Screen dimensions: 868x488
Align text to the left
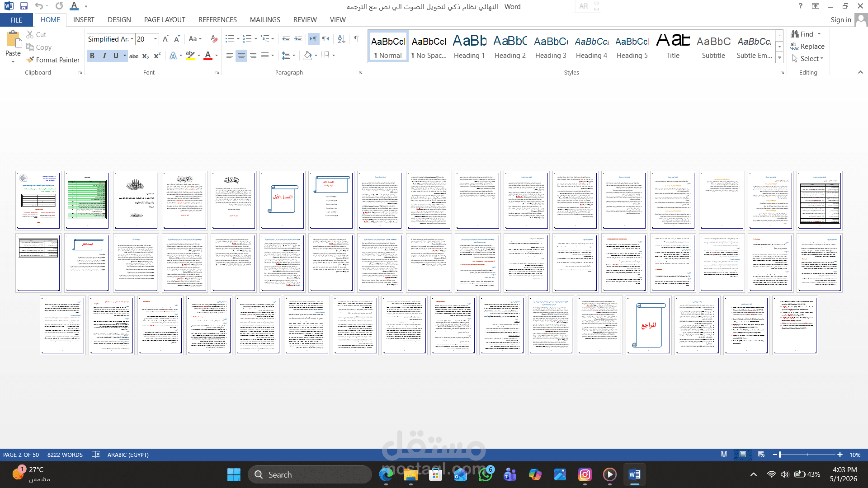point(230,56)
